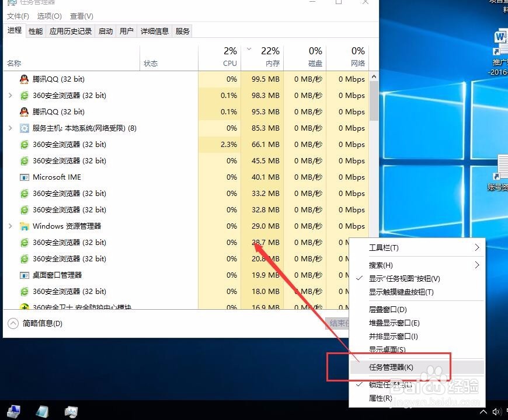Open the teal notepad-shaped taskbar icon
The height and width of the screenshot is (420, 508).
42,412
